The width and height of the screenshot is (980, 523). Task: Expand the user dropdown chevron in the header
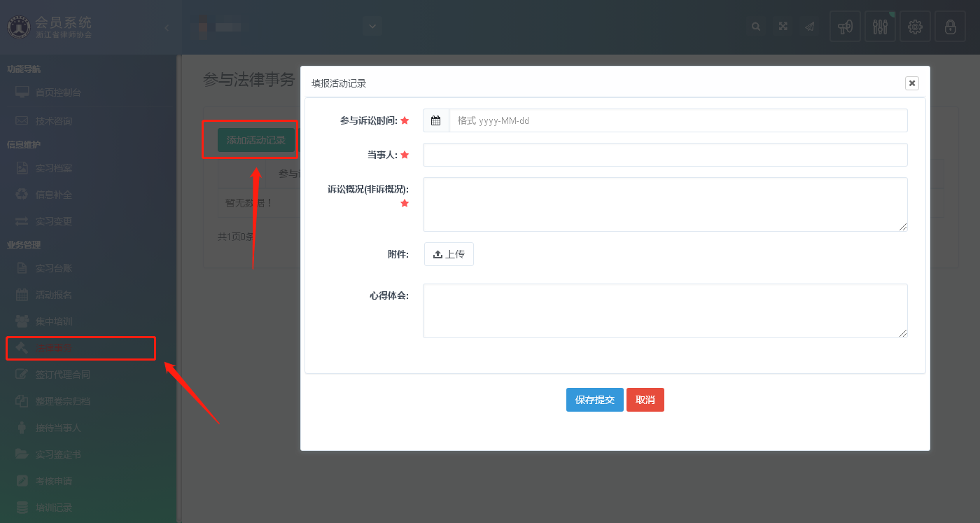click(x=372, y=27)
